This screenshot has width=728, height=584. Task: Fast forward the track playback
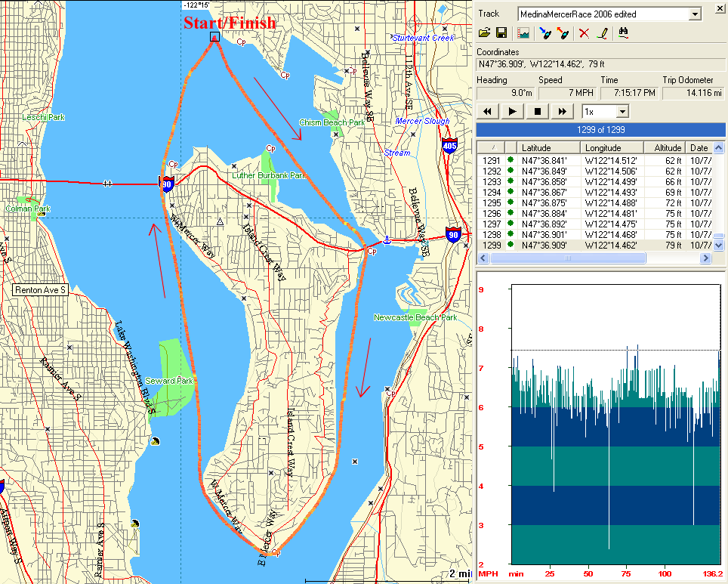(563, 112)
